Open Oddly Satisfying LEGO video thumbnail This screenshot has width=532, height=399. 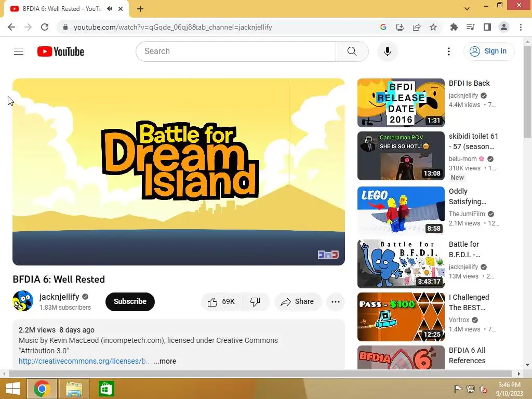[x=401, y=211]
